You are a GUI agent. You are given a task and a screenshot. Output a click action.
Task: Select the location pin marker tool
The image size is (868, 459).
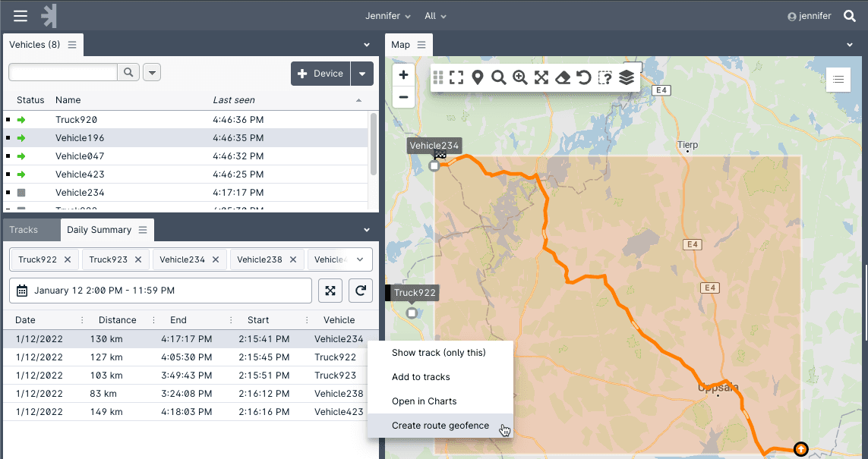[478, 77]
